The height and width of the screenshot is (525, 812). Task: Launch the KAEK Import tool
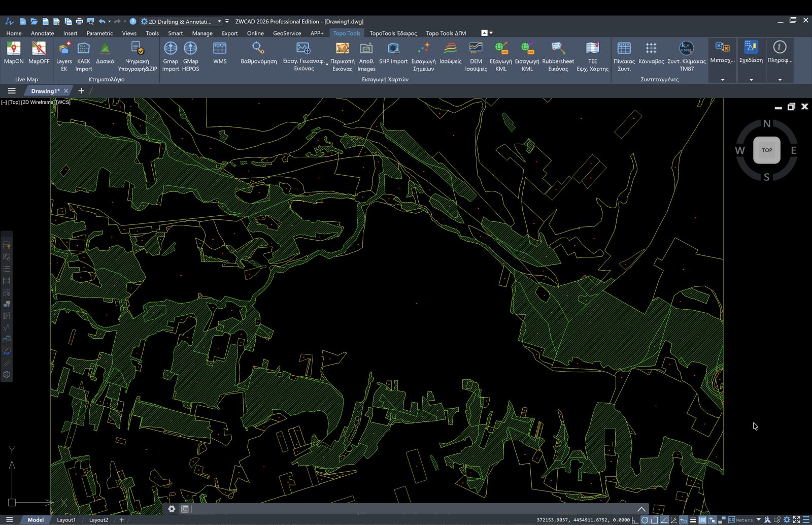click(84, 56)
